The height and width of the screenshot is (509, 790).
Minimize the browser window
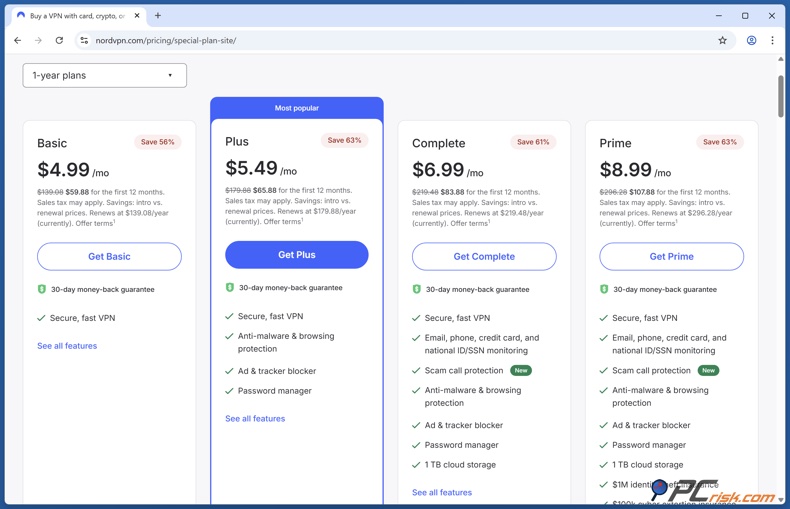718,16
